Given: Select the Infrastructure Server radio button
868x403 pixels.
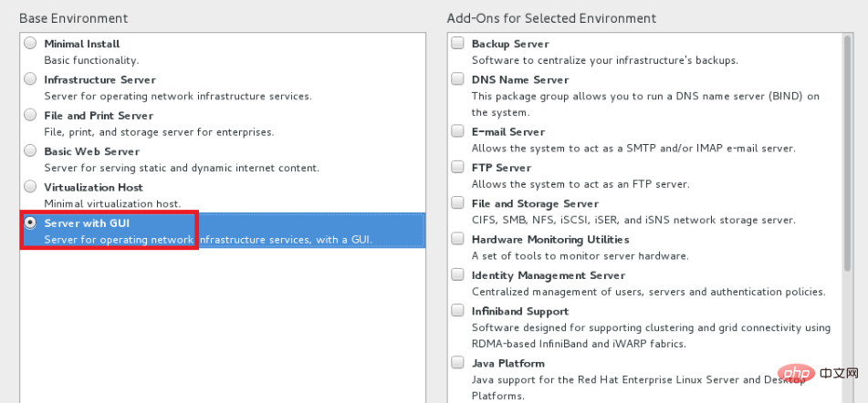Looking at the screenshot, I should coord(31,79).
